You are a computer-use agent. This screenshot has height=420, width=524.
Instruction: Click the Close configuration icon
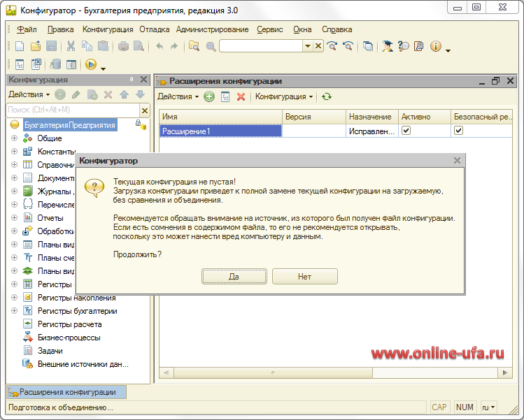tap(36, 64)
